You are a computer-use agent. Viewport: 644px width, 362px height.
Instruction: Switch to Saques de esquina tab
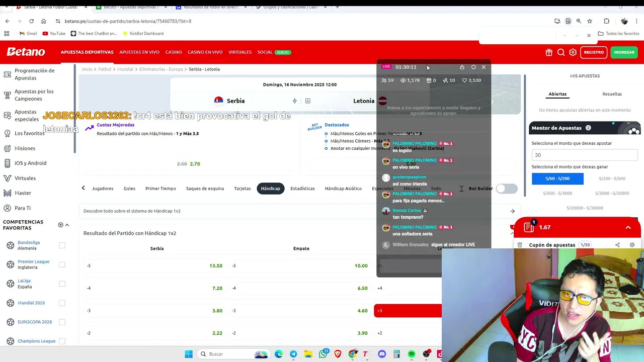pos(205,189)
